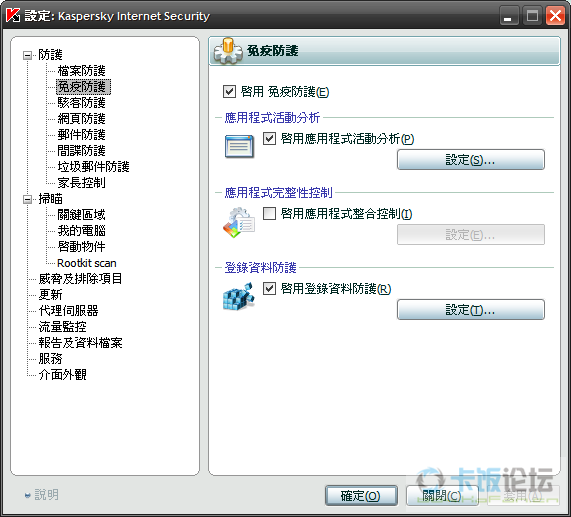This screenshot has width=571, height=517.
Task: Collapse the 掃瞄 tree node
Action: click(27, 199)
